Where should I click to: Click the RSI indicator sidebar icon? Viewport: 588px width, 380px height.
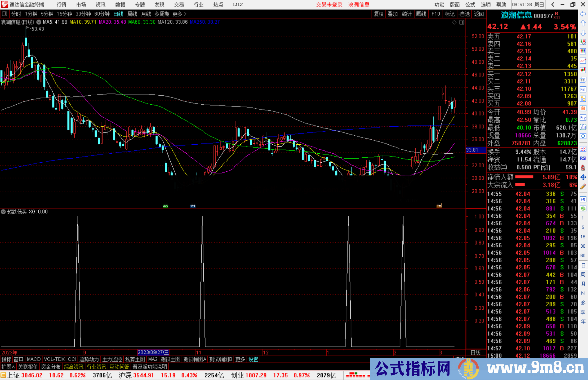click(x=583, y=158)
